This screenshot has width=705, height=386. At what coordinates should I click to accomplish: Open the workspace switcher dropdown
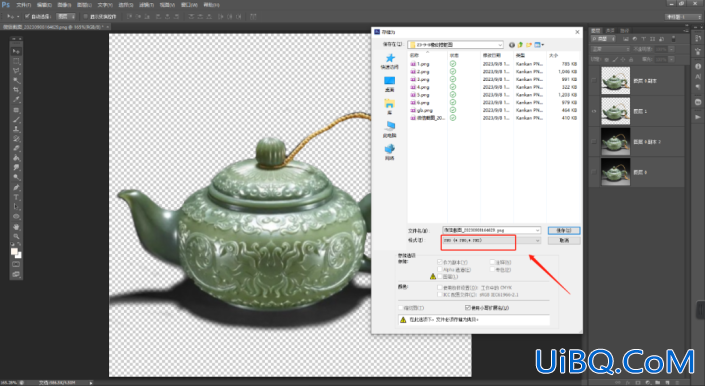tap(683, 17)
